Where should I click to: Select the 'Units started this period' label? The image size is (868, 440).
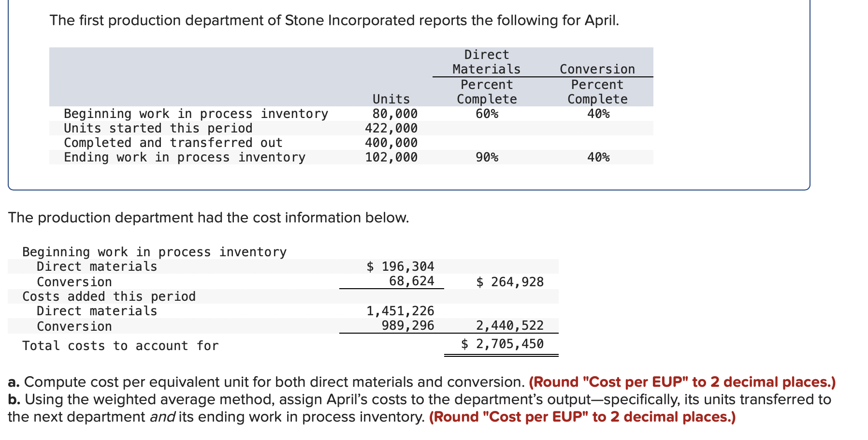(158, 128)
